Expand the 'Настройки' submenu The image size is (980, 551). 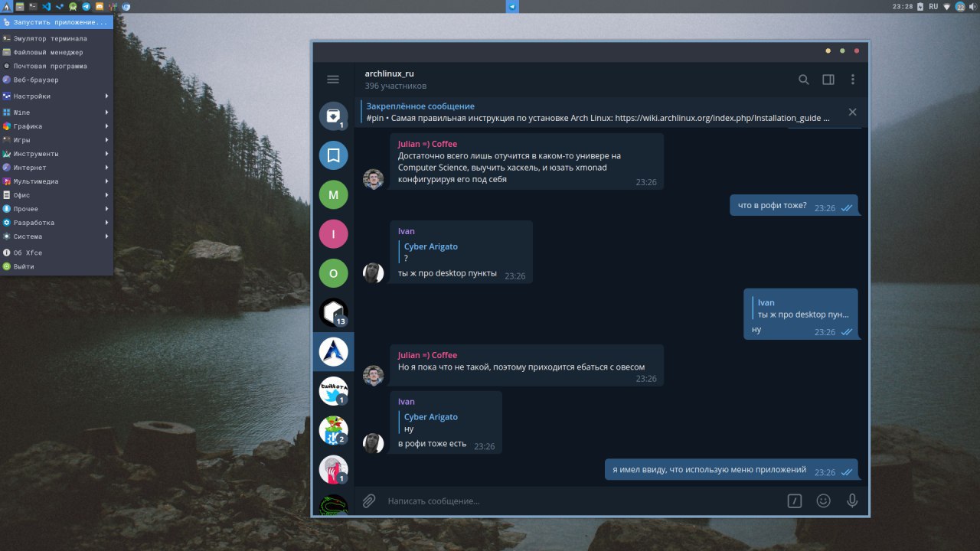pyautogui.click(x=57, y=96)
